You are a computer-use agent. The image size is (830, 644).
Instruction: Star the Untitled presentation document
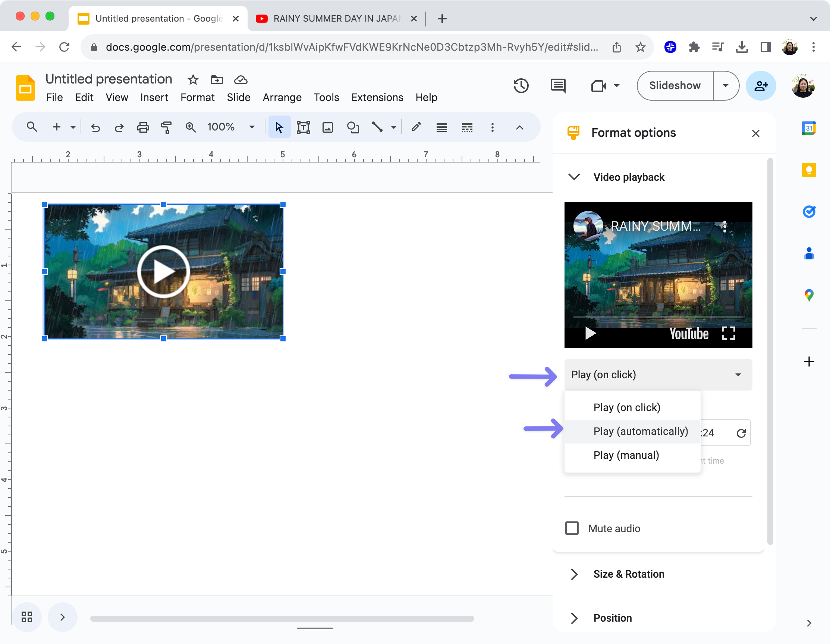click(x=193, y=79)
